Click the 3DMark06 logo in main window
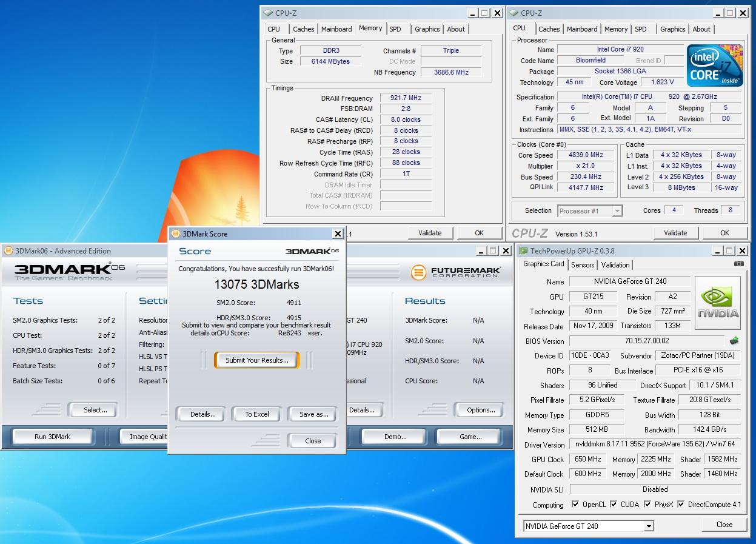The image size is (756, 544). point(69,271)
